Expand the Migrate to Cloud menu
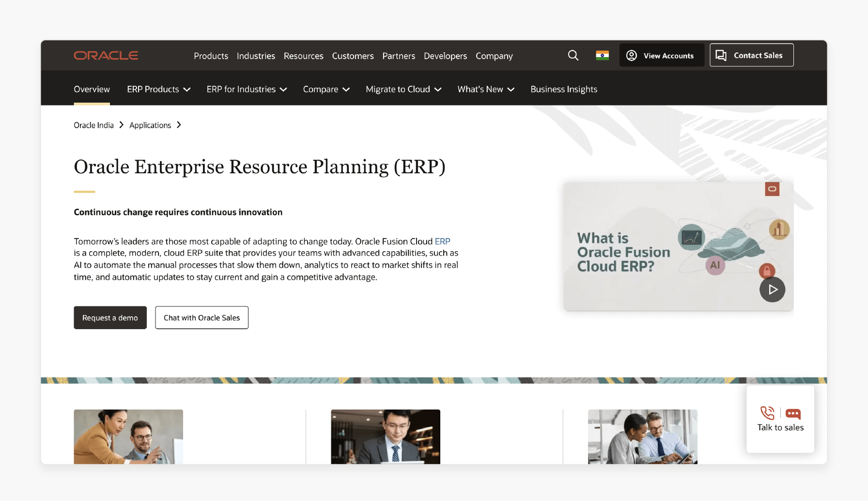The image size is (868, 501). pos(403,89)
